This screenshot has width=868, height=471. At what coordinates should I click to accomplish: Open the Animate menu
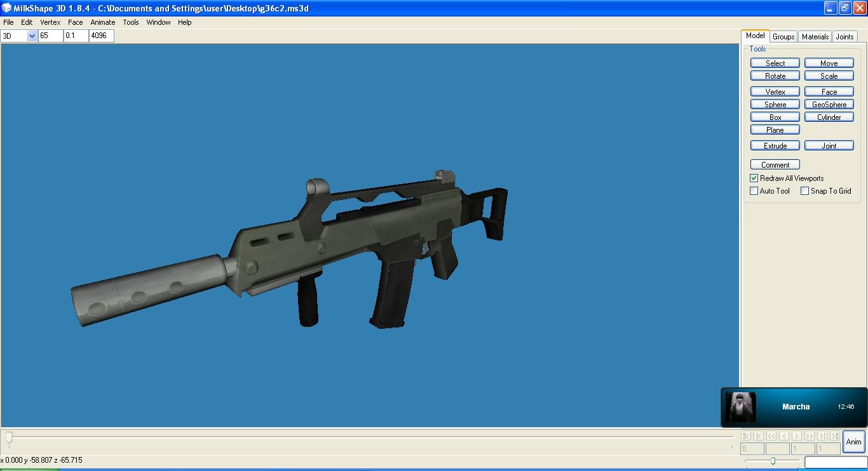[x=102, y=22]
